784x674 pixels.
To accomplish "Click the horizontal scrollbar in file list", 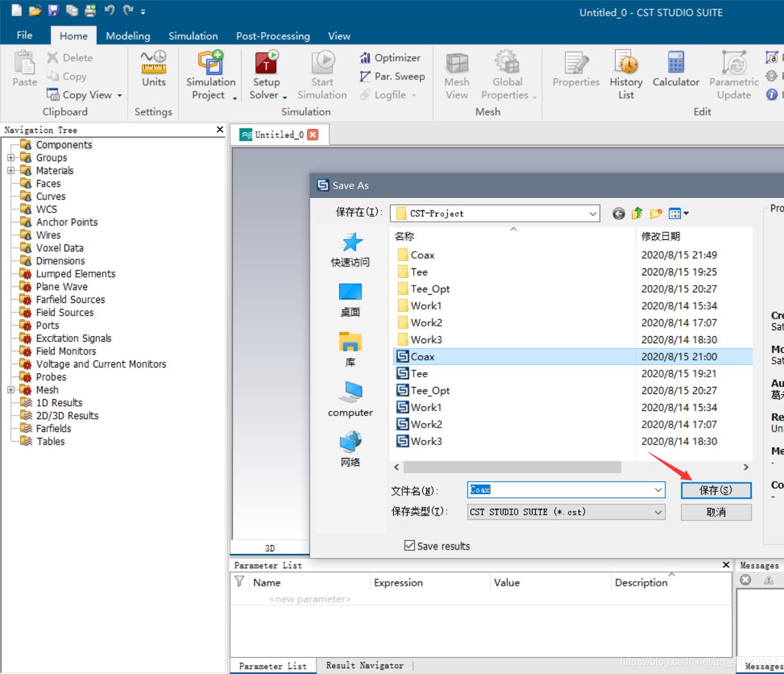I will coord(512,467).
